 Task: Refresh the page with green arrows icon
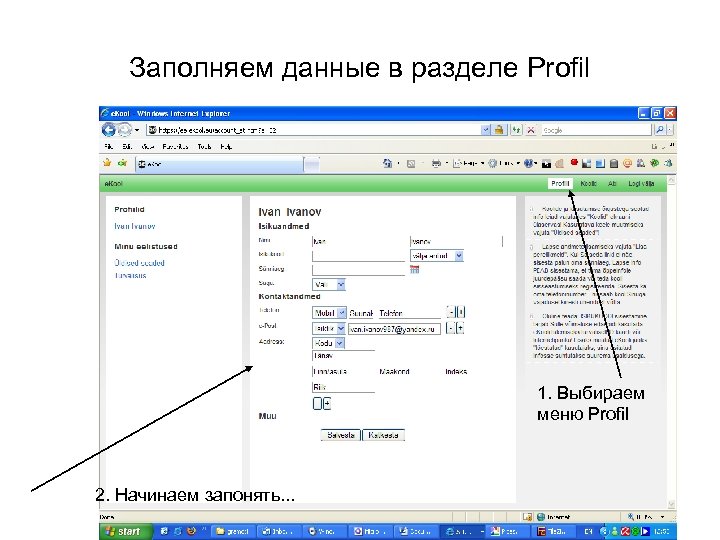(517, 130)
